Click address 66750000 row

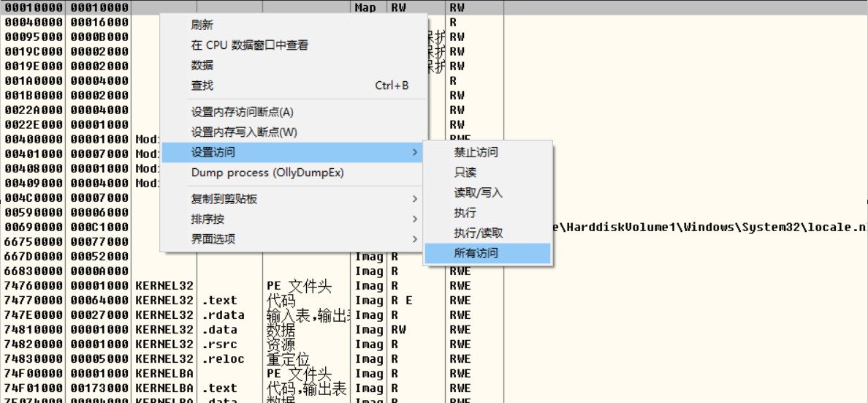(x=34, y=241)
